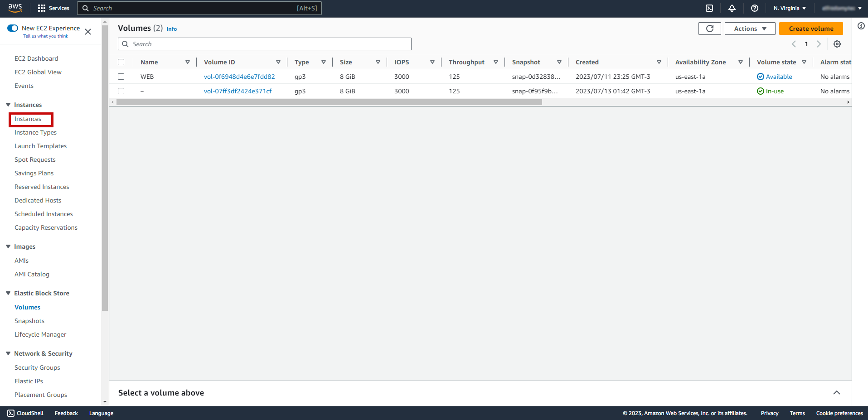
Task: Click the In-use volume state text
Action: pyautogui.click(x=775, y=91)
